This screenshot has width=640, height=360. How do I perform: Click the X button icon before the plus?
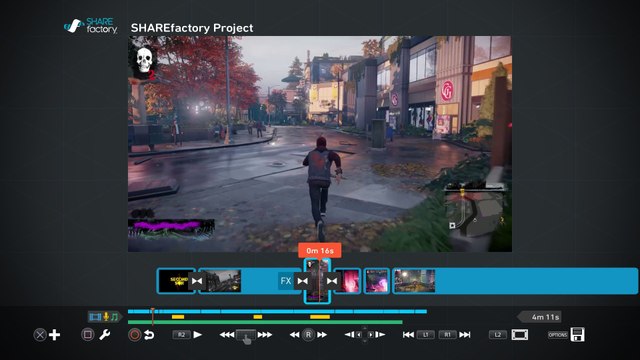40,335
